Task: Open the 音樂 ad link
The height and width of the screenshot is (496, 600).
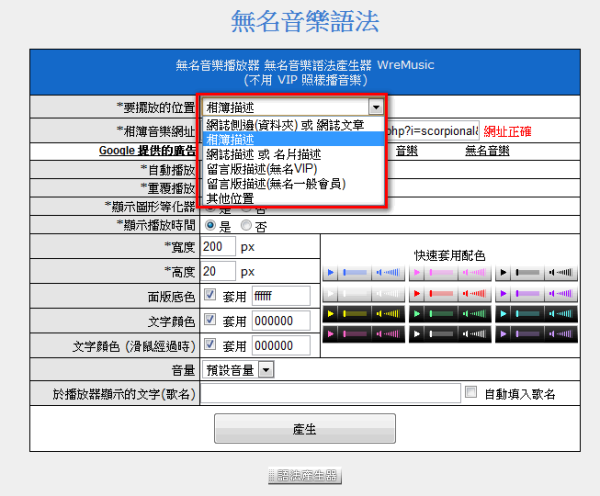Action: pos(406,151)
